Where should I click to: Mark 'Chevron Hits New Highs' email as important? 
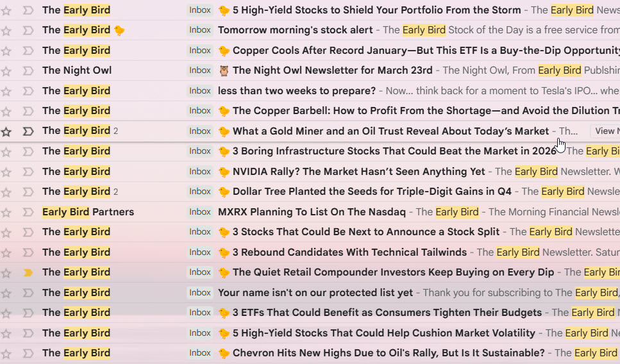click(x=28, y=353)
